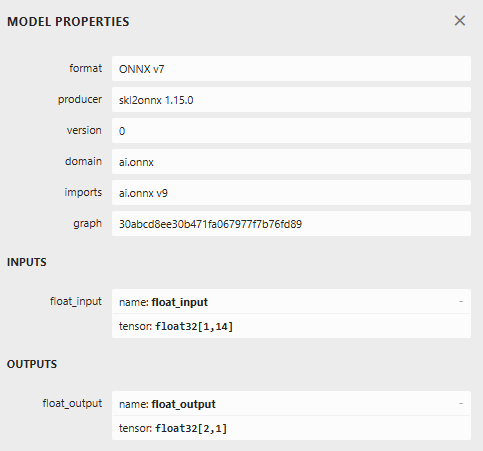
Task: Click the float_output label on left
Action: (72, 403)
